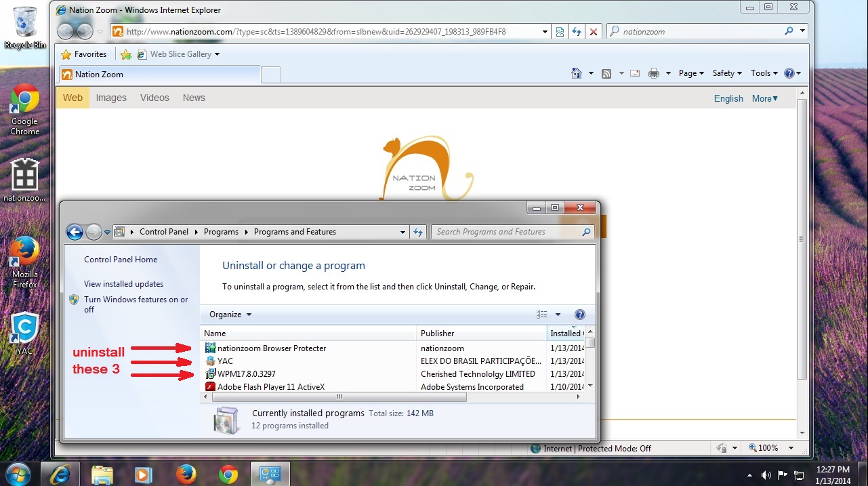
Task: Click the Feeds icon in IE
Action: [606, 73]
